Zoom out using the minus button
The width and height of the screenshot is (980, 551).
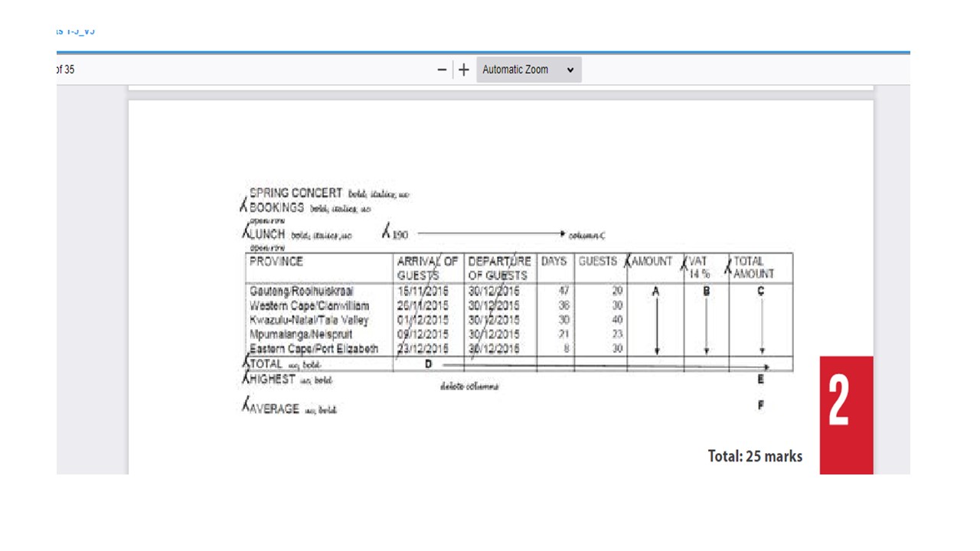point(442,70)
